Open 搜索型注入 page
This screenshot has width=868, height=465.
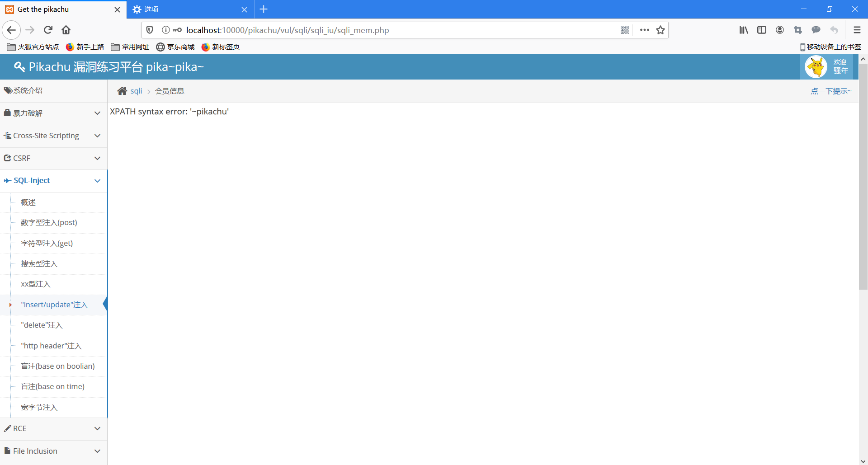click(39, 264)
